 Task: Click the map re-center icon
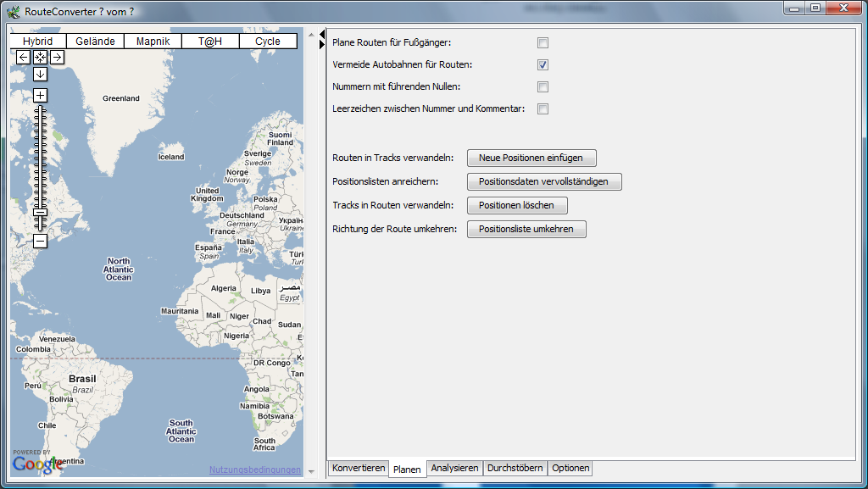[40, 57]
